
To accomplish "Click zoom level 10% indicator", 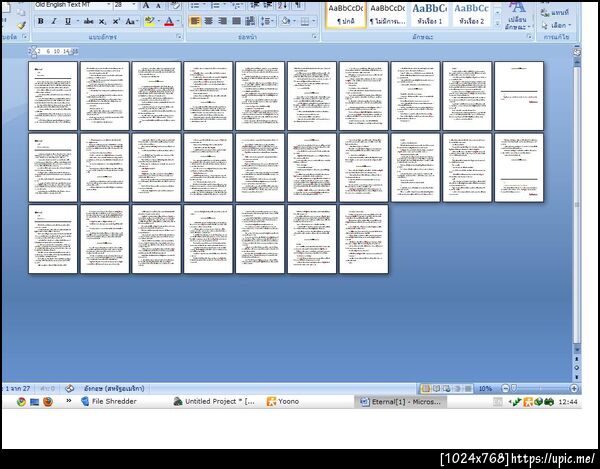I will [485, 389].
